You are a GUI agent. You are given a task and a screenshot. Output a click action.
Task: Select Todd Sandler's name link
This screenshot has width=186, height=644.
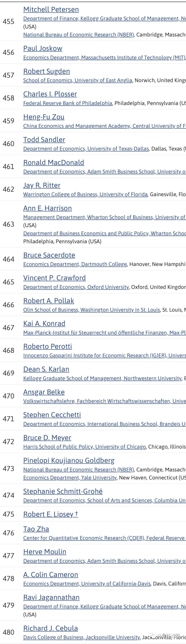pyautogui.click(x=44, y=140)
